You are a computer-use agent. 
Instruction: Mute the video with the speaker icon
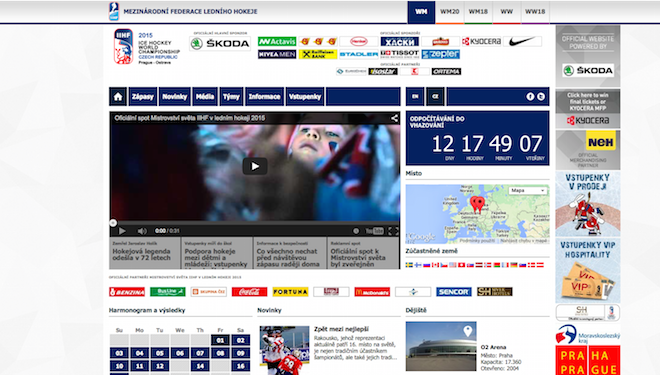tap(142, 231)
